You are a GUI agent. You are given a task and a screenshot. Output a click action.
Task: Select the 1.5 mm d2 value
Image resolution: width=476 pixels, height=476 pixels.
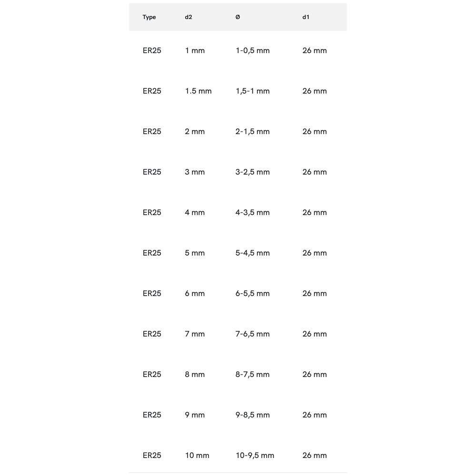pyautogui.click(x=198, y=91)
